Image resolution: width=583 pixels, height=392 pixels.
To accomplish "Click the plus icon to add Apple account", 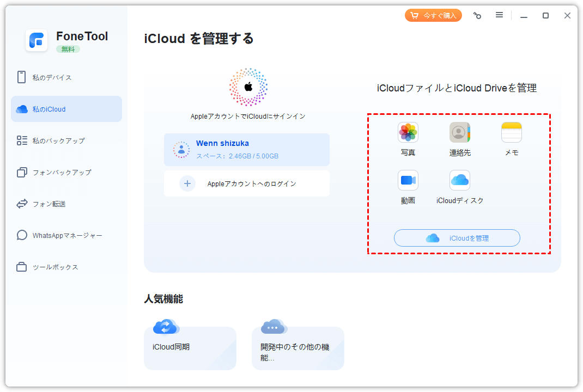I will 187,183.
